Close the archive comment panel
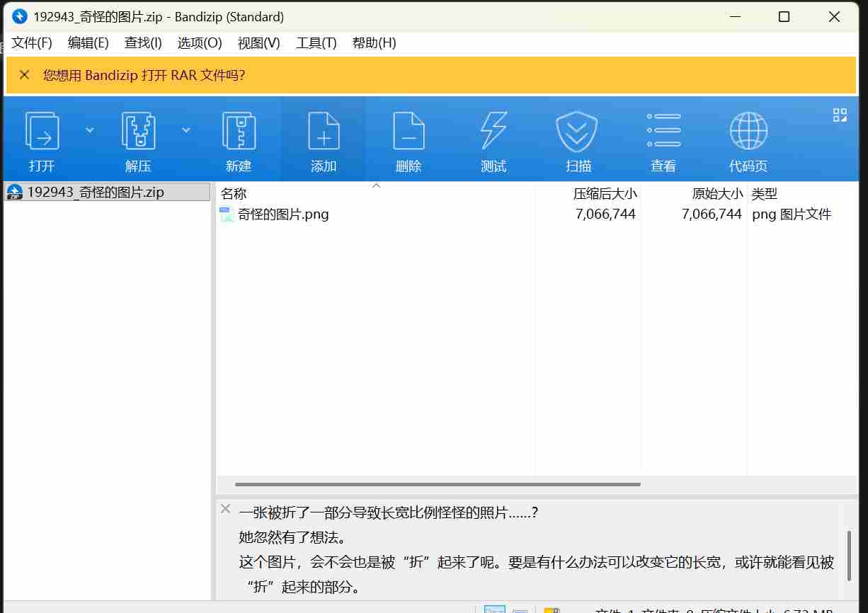This screenshot has width=868, height=613. pyautogui.click(x=225, y=509)
